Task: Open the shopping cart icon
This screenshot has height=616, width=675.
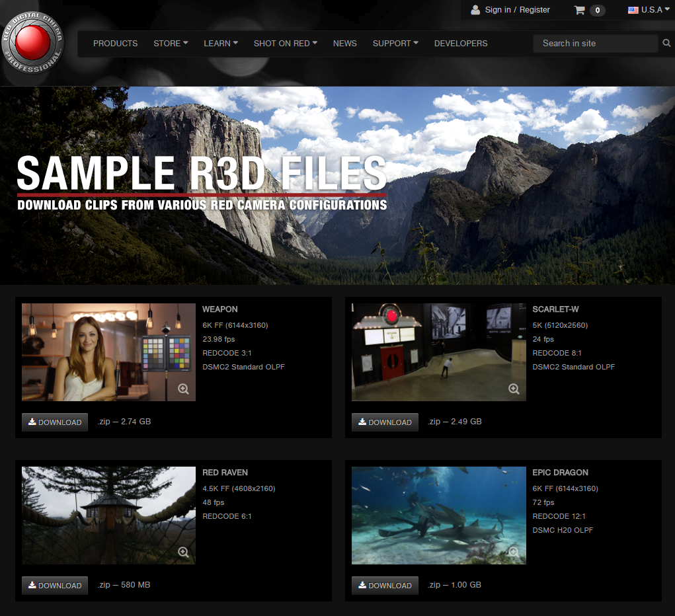Action: click(580, 10)
